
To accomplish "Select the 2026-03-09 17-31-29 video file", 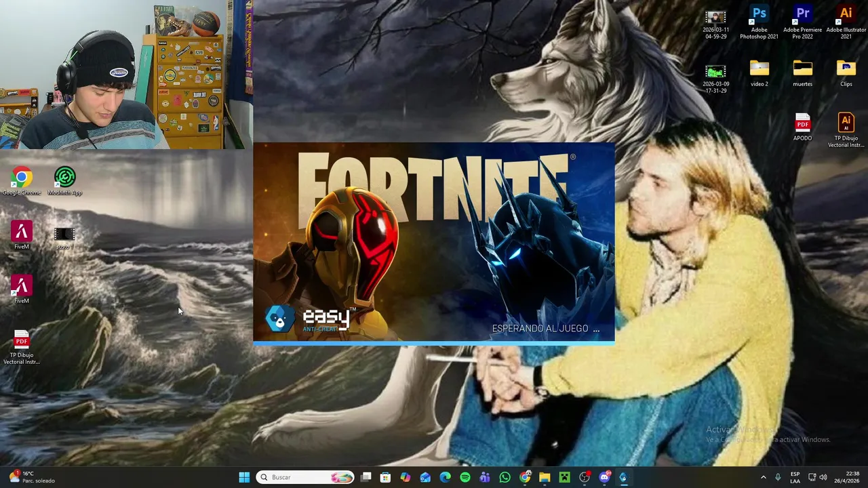I will coord(715,79).
